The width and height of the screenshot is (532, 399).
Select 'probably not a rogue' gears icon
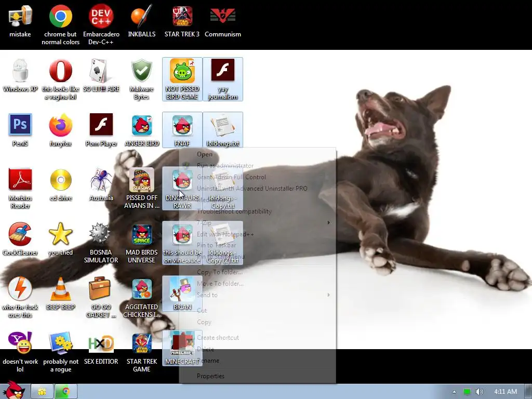[60, 352]
